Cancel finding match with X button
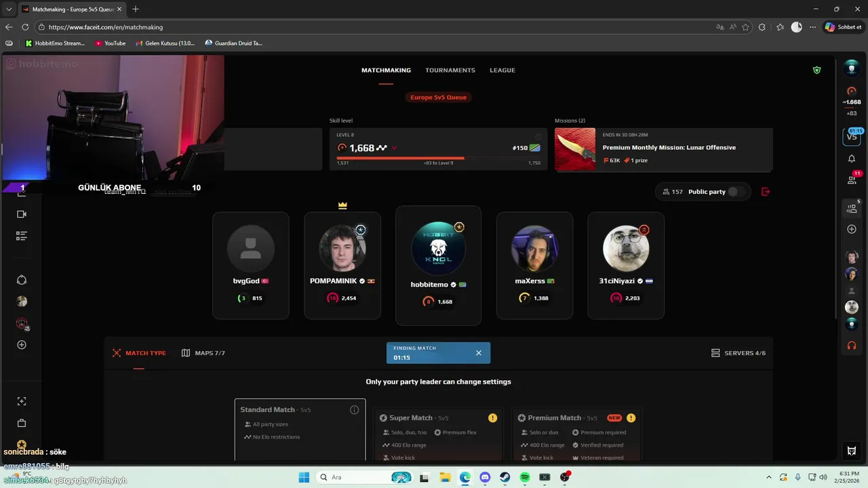This screenshot has height=488, width=868. pyautogui.click(x=478, y=353)
